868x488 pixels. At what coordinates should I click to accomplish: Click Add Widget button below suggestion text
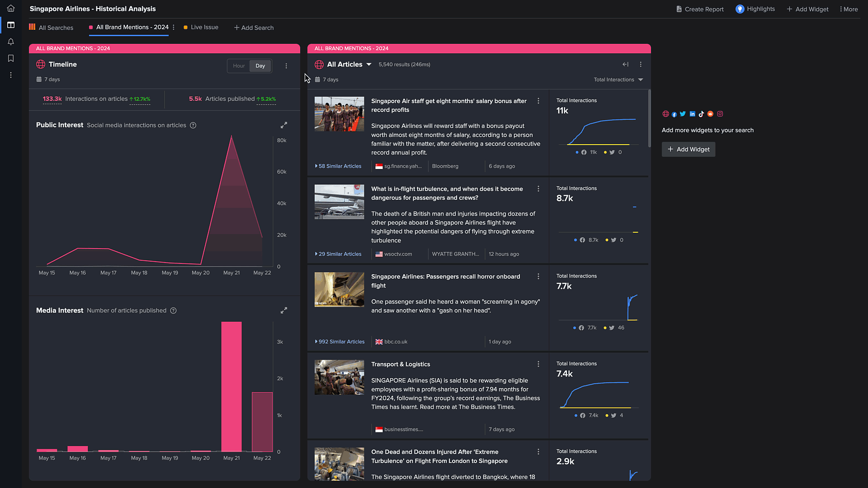pos(689,150)
